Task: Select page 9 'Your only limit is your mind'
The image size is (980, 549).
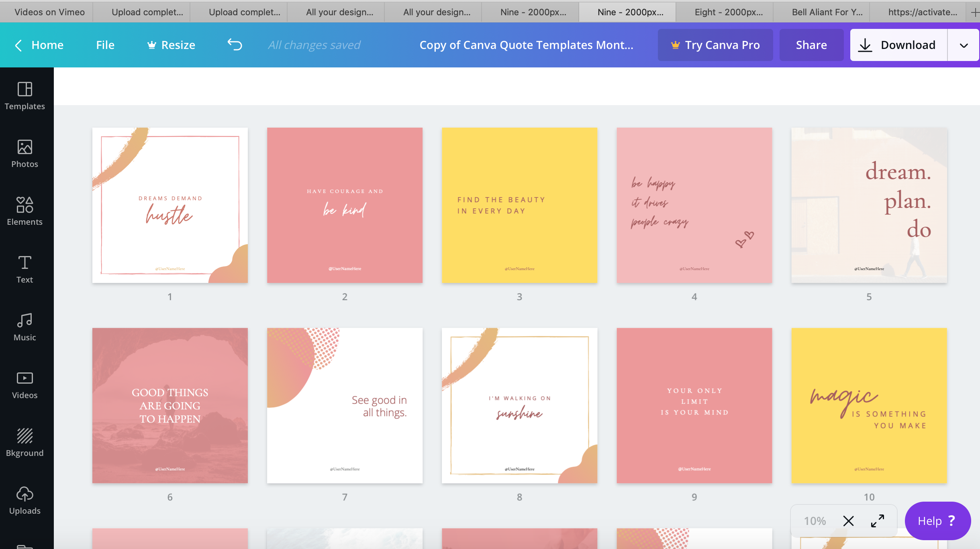Action: [694, 405]
